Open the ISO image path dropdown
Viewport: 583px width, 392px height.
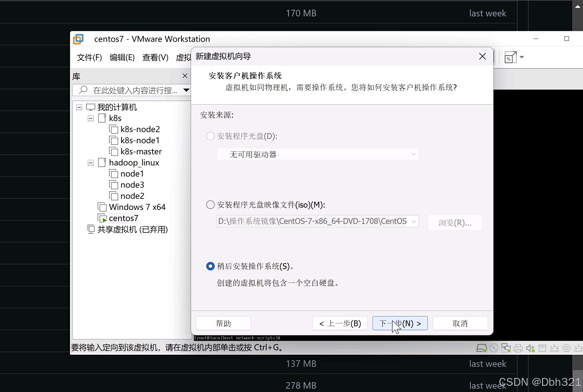[x=414, y=221]
